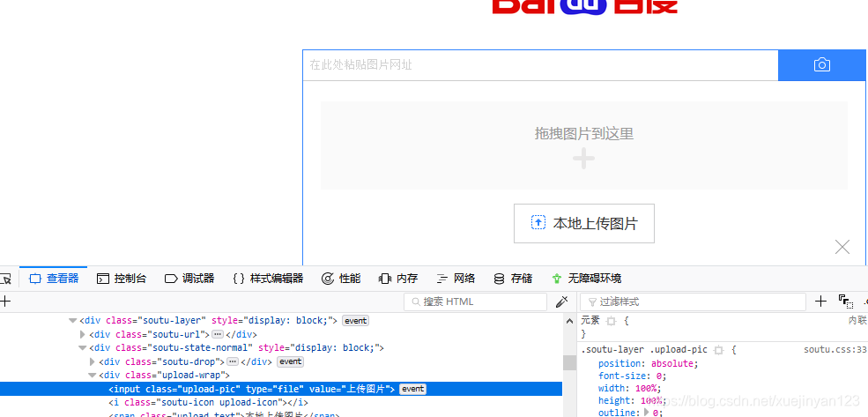Expand the outline property value arrow
This screenshot has height=417, width=868.
[x=646, y=413]
